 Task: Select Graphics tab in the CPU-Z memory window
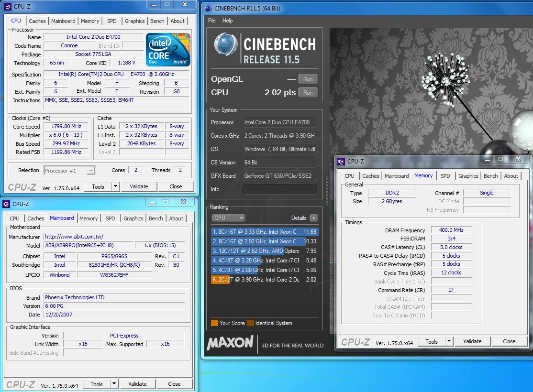tap(468, 176)
